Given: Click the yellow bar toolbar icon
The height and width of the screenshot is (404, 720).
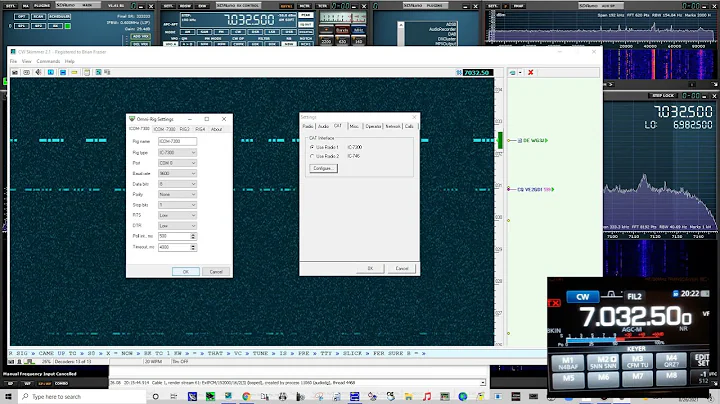Looking at the screenshot, I should coord(74,73).
